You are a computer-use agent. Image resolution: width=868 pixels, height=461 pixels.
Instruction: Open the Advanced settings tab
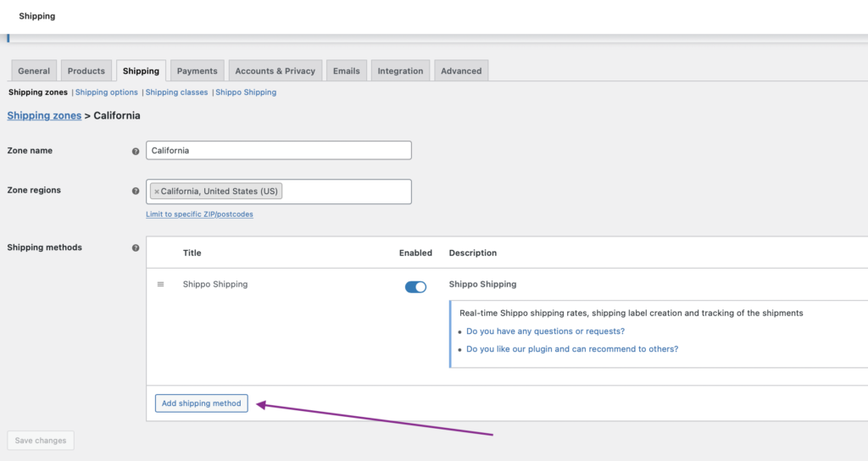click(461, 71)
